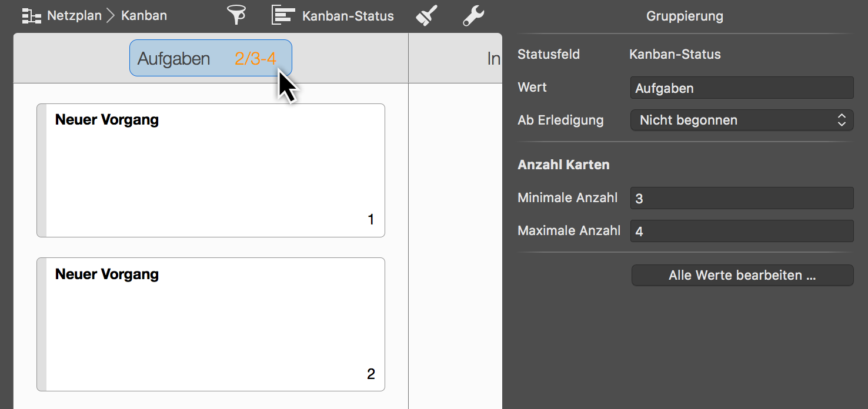
Task: Edit the Wert field containing Aufgaben
Action: [742, 87]
